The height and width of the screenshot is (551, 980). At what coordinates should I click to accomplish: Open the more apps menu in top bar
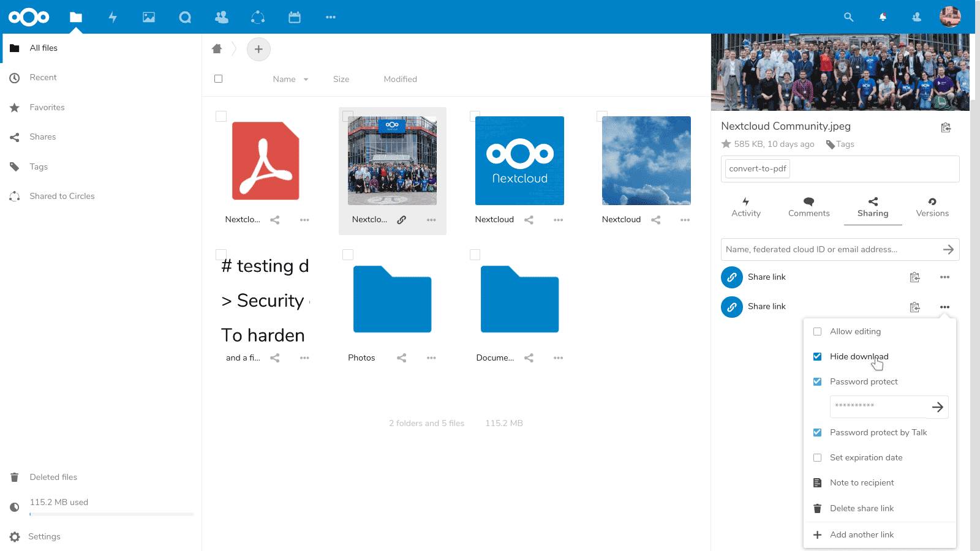331,17
